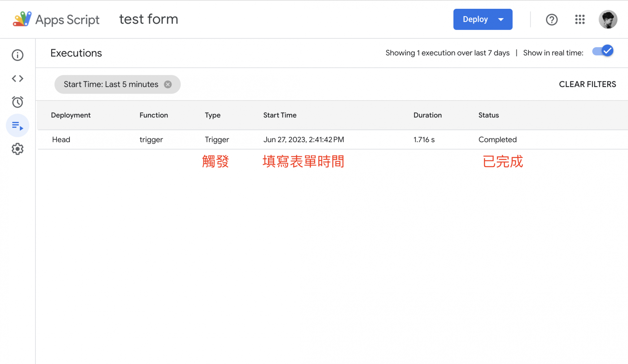Click the Trigger type cell

pyautogui.click(x=217, y=140)
